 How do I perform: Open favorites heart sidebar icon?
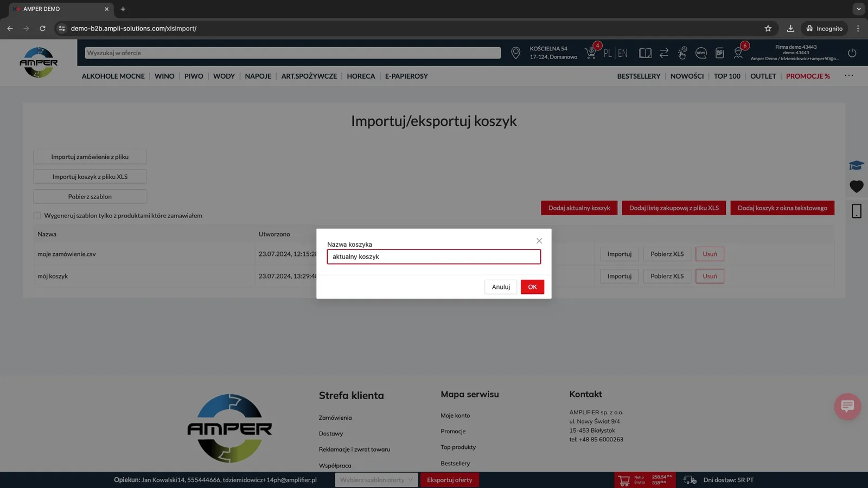(x=857, y=187)
